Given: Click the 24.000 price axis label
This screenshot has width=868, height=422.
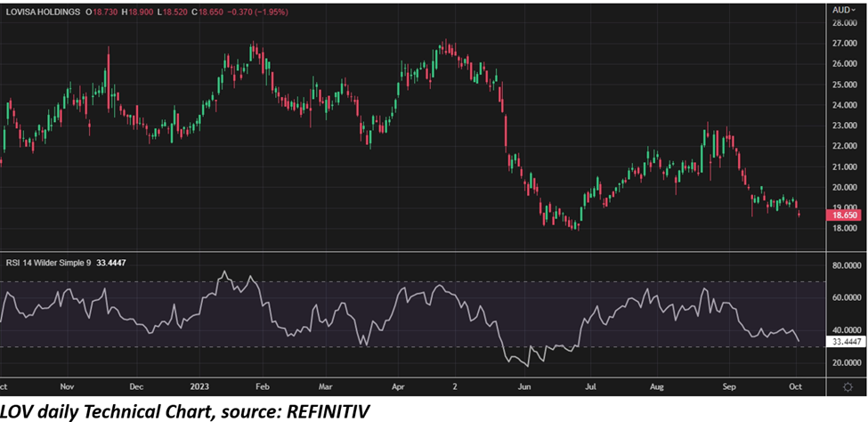Looking at the screenshot, I should click(844, 105).
